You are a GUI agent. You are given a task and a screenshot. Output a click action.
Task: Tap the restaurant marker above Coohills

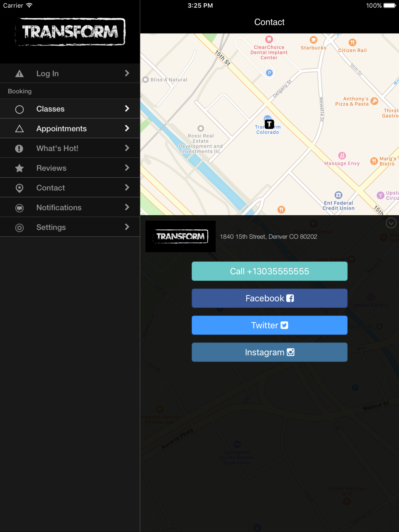tap(281, 210)
